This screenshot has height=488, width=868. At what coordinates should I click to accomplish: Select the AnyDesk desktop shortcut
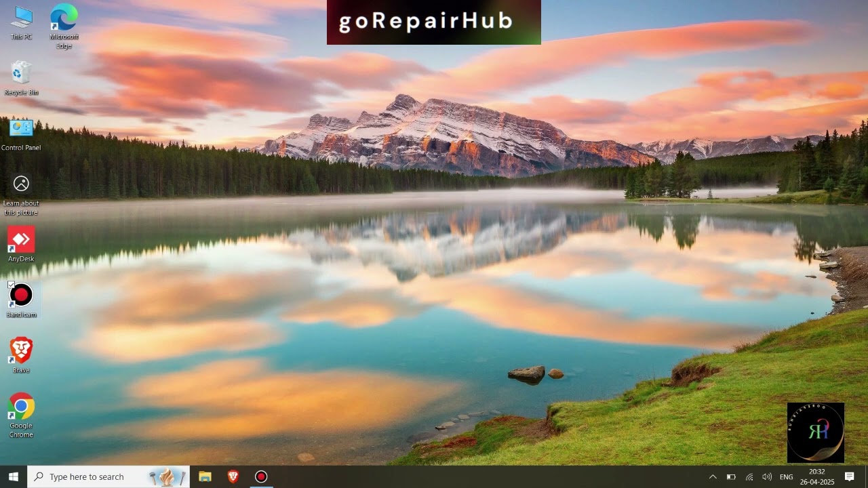tap(21, 245)
